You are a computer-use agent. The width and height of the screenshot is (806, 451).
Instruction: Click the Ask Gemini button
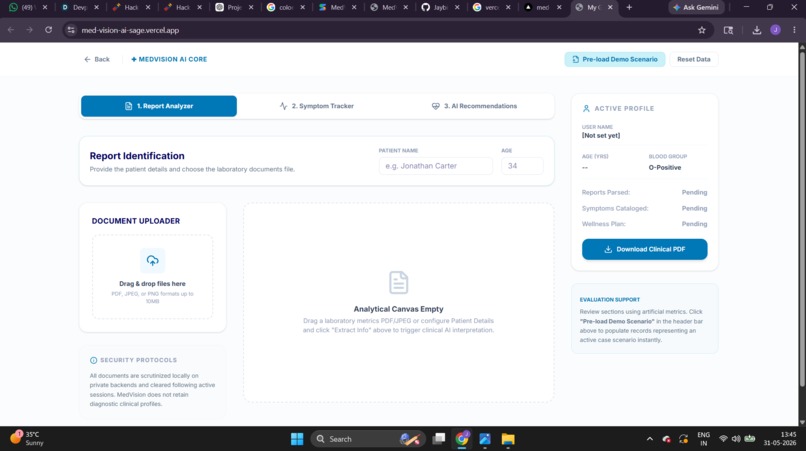696,7
